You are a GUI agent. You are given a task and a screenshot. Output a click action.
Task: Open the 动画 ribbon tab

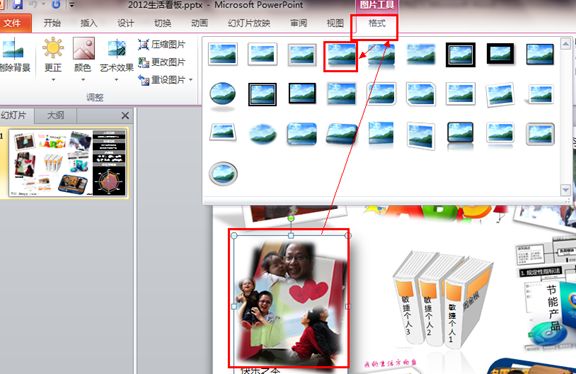(199, 23)
